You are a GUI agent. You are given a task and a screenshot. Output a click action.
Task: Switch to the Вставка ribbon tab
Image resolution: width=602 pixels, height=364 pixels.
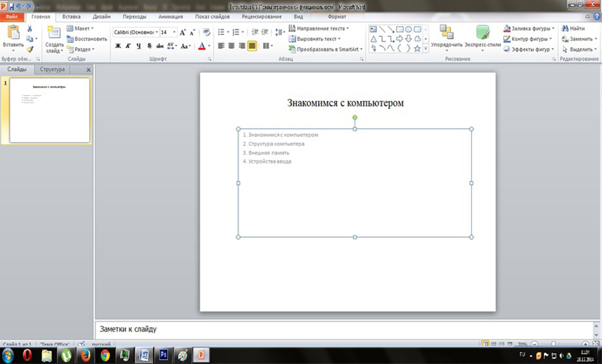point(71,17)
